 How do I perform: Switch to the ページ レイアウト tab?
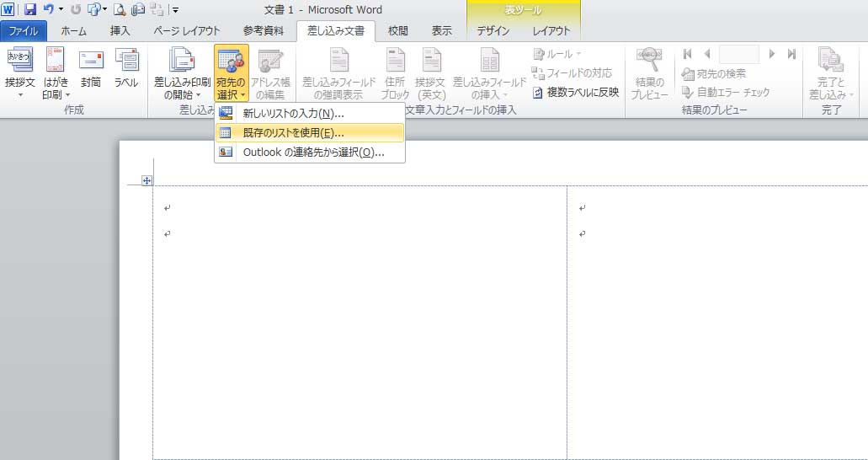186,31
